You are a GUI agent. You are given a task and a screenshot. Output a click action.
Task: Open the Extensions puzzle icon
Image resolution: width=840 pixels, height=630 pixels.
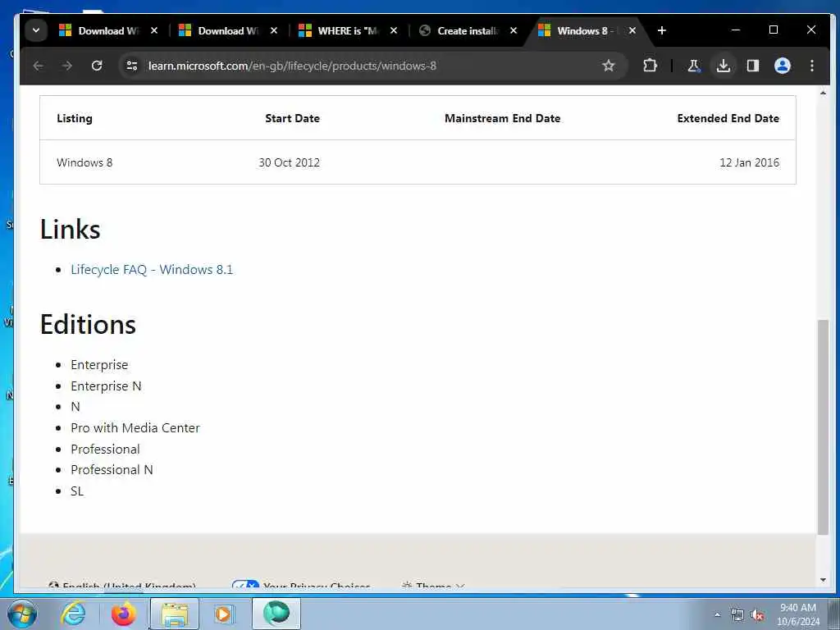(x=650, y=66)
